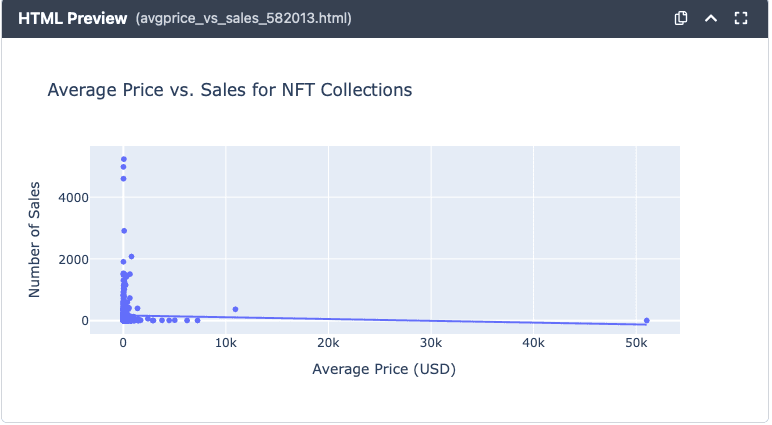Click the Number of Sales axis title
Image resolution: width=772 pixels, height=425 pixels.
click(x=35, y=239)
